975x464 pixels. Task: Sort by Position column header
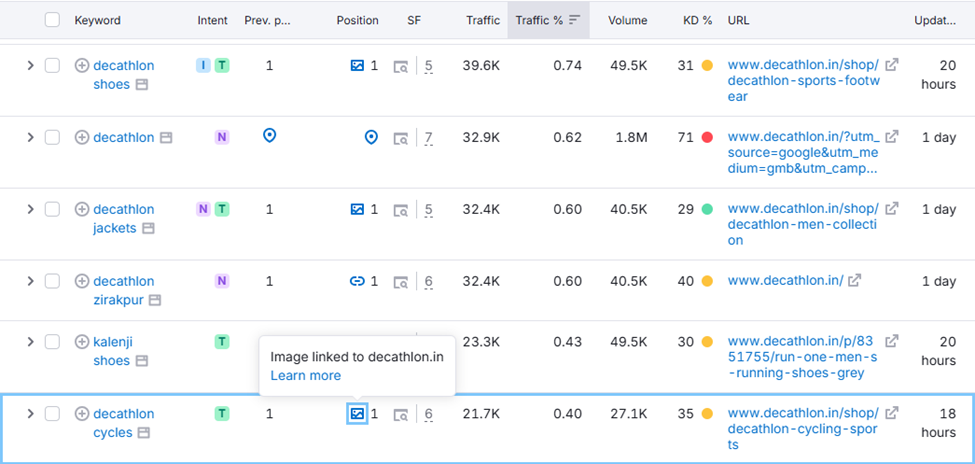point(358,20)
